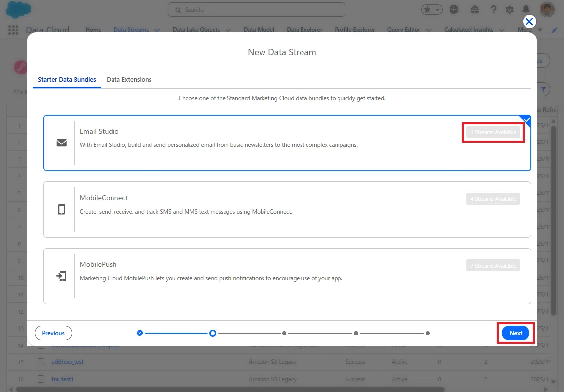Click the MobilePush bundle title
Image resolution: width=564 pixels, height=392 pixels.
98,264
